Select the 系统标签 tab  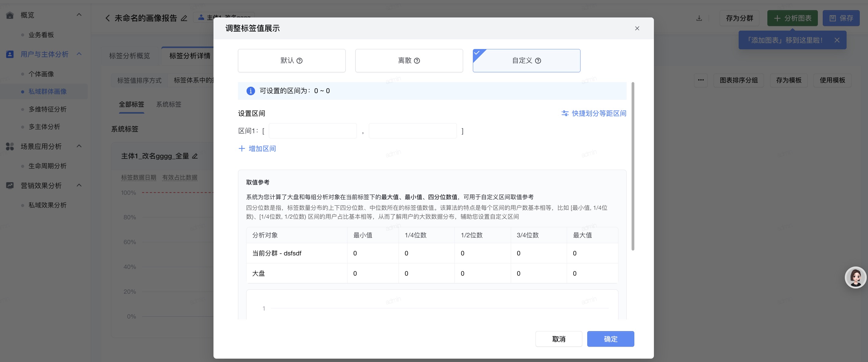pos(169,104)
